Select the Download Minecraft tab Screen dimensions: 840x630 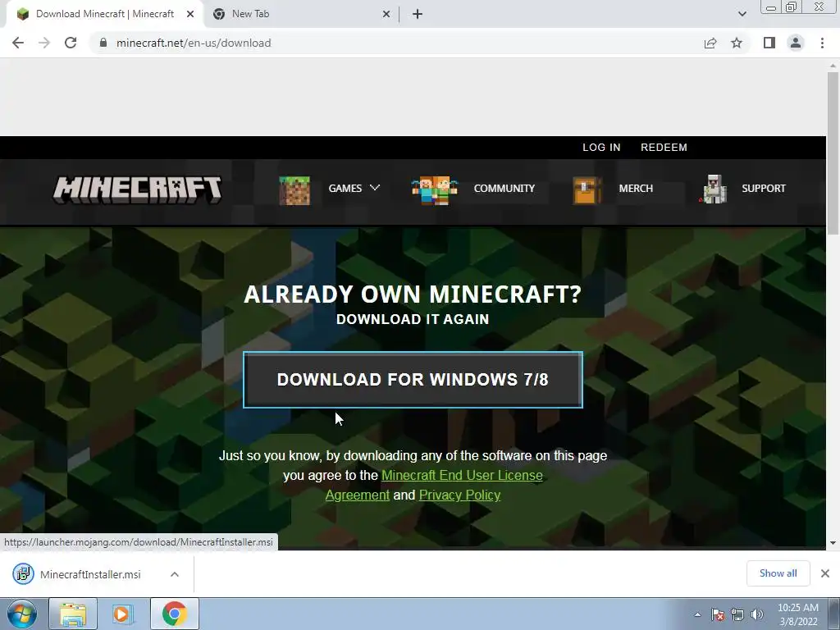105,14
